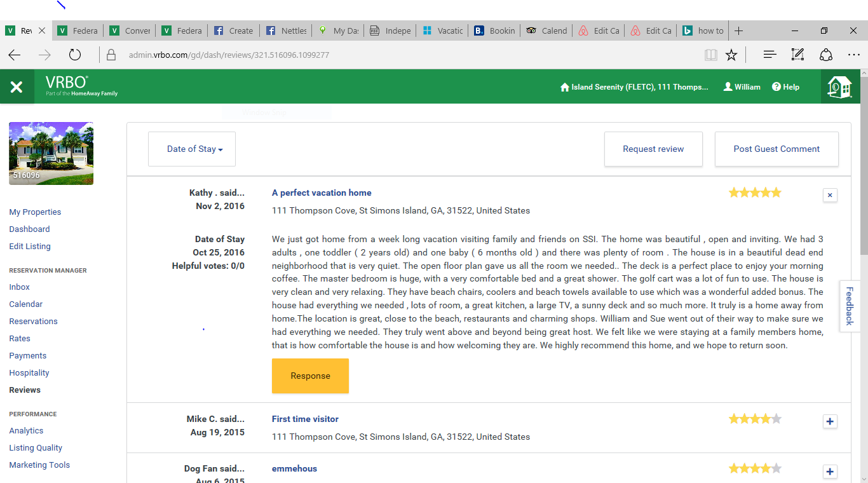Switch to the Bookin browser tab
The height and width of the screenshot is (483, 868).
point(495,31)
